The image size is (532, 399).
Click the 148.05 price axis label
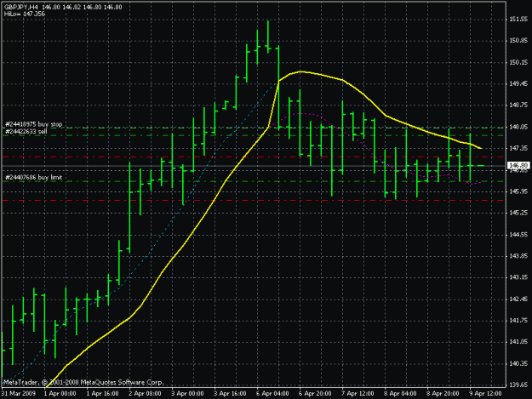tap(518, 127)
